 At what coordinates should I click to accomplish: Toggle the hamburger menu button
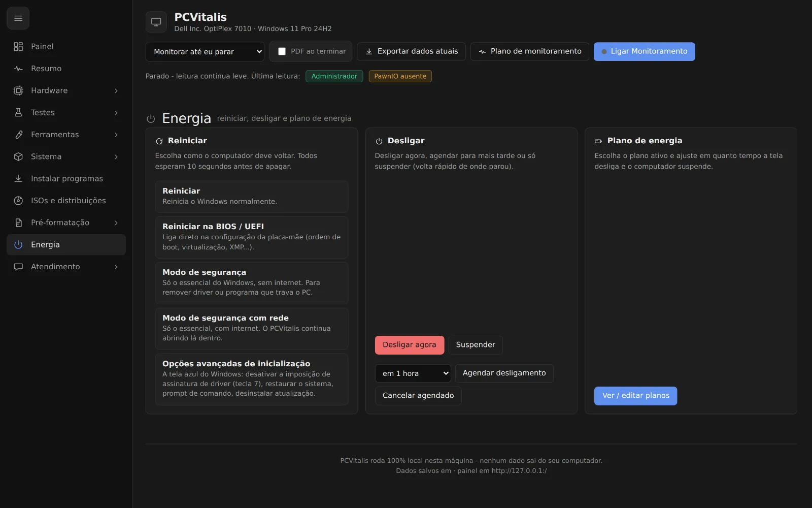click(18, 18)
